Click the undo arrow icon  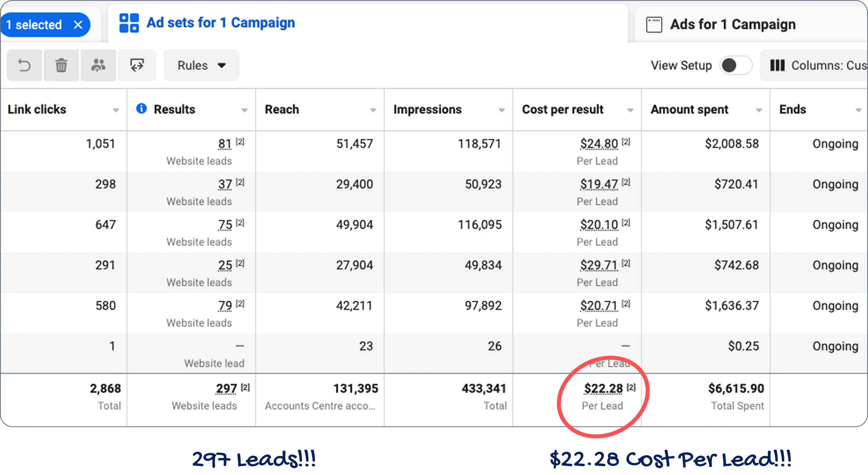pos(24,65)
